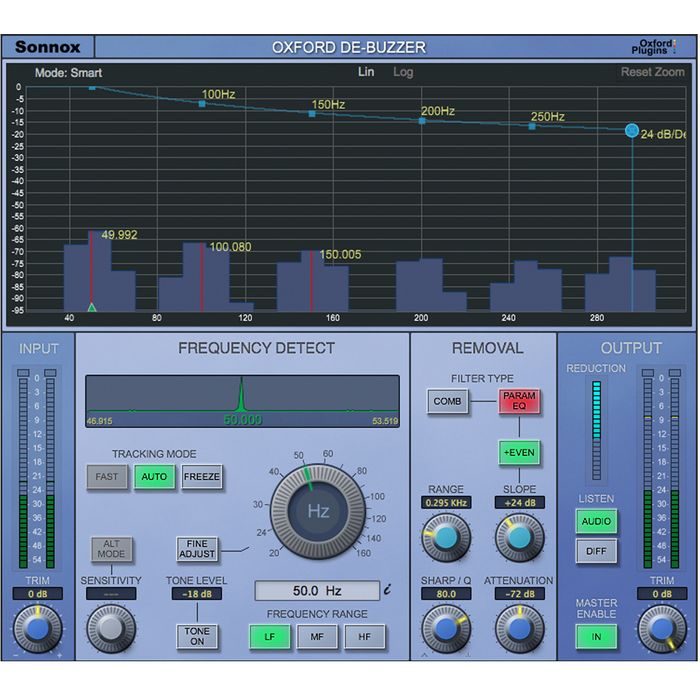700x700 pixels.
Task: Click the green triangle marker at 50 Hz
Action: tap(92, 307)
